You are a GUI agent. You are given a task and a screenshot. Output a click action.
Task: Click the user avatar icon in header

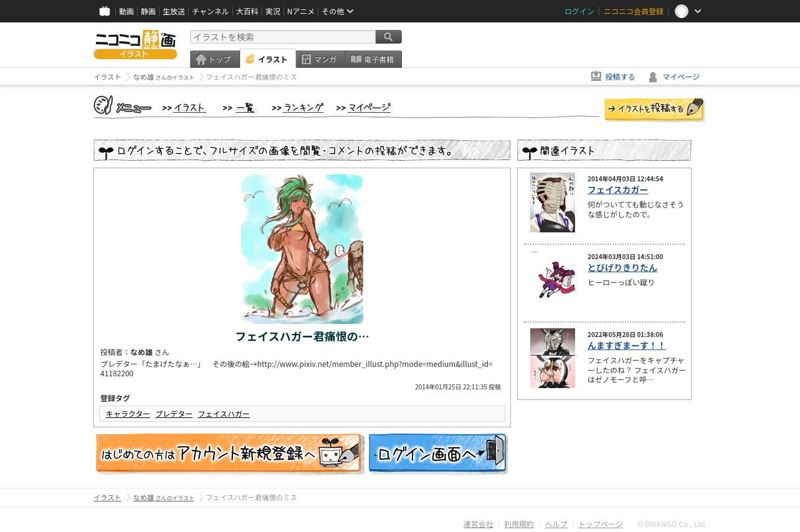click(x=682, y=11)
